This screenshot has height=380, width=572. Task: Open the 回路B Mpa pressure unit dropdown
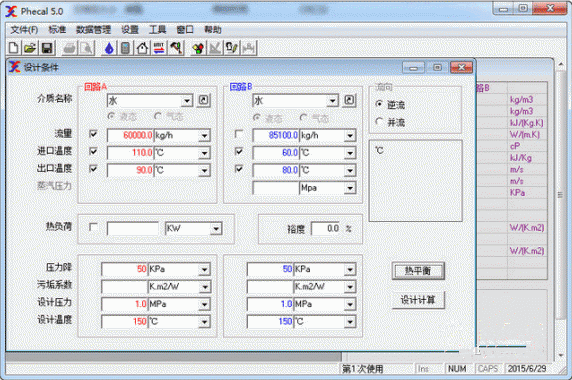pos(350,188)
